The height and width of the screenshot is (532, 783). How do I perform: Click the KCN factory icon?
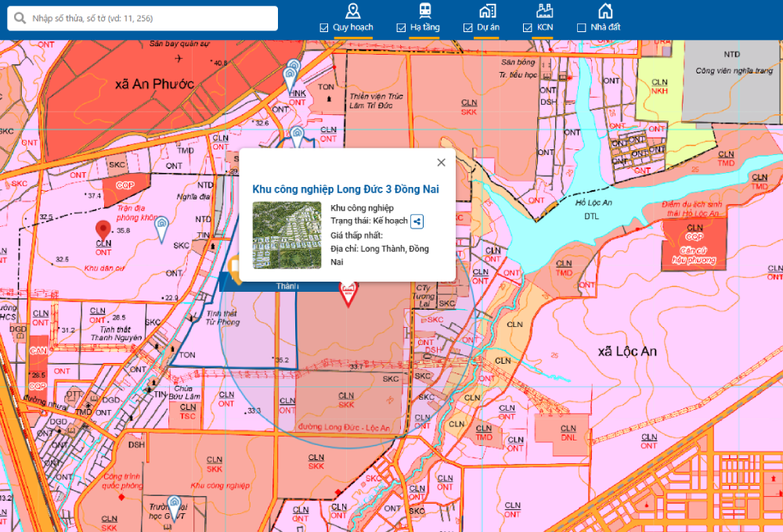(545, 11)
